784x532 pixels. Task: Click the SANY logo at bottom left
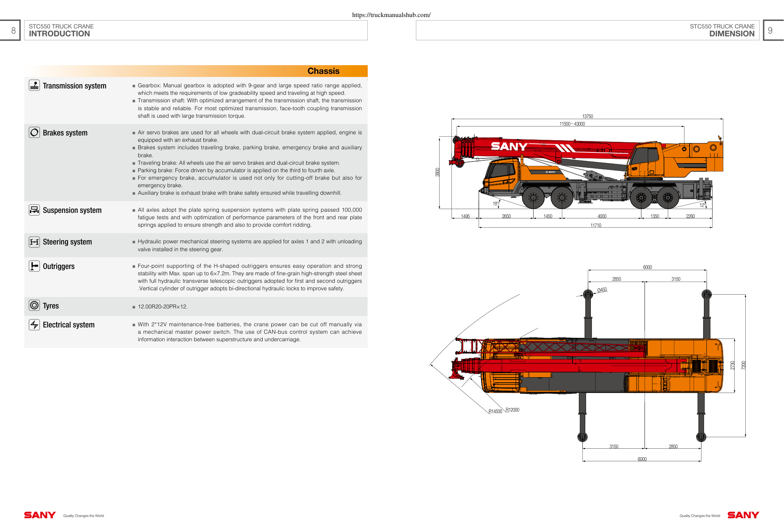click(x=40, y=515)
